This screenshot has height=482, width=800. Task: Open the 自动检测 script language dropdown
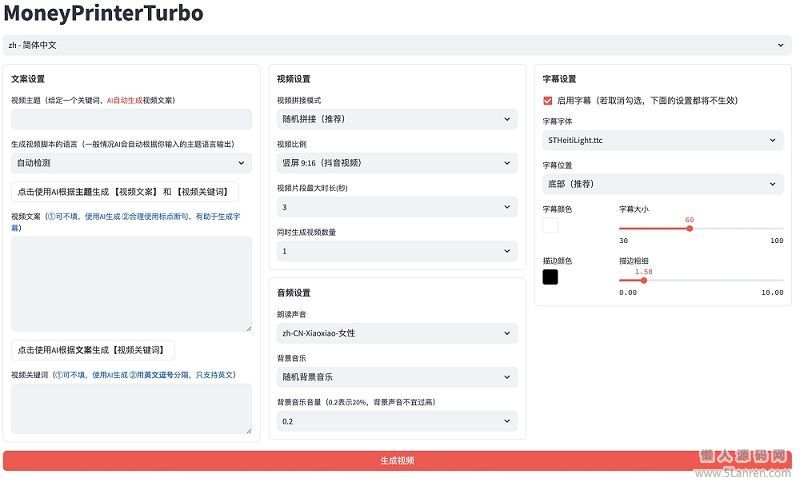click(x=132, y=163)
